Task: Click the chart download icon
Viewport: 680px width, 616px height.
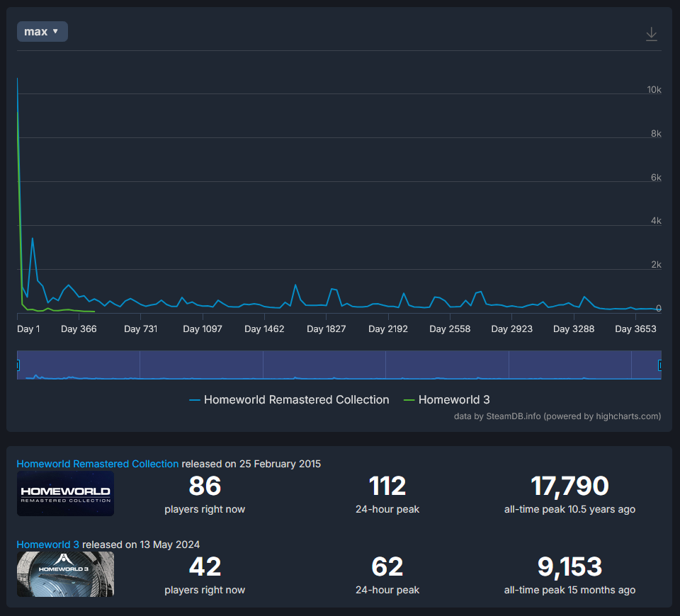Action: click(x=652, y=34)
